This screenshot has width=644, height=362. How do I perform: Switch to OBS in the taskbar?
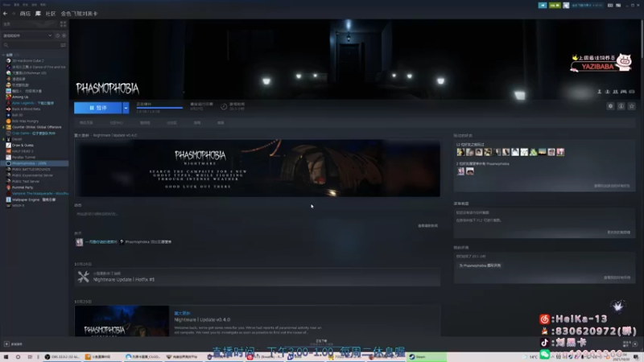pyautogui.click(x=62, y=357)
